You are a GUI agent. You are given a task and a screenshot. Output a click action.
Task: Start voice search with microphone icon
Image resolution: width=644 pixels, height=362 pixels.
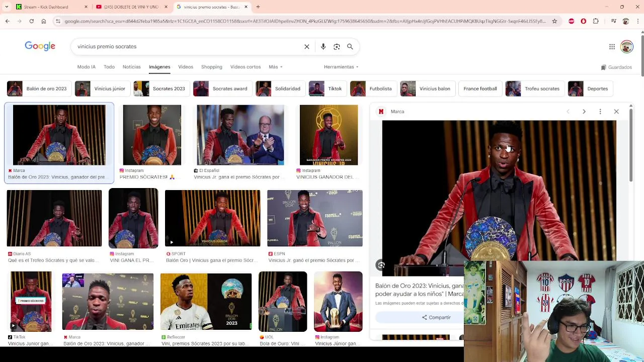323,46
